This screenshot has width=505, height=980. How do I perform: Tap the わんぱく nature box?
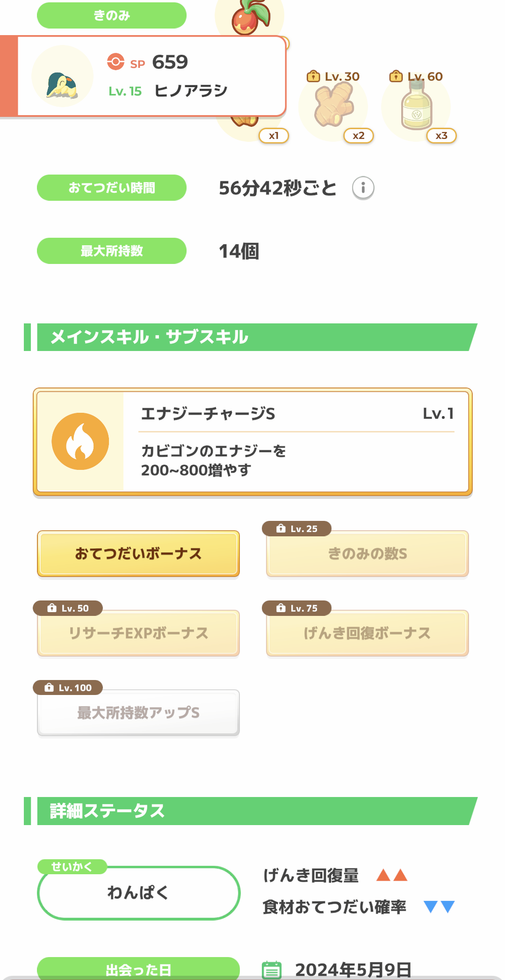point(138,892)
